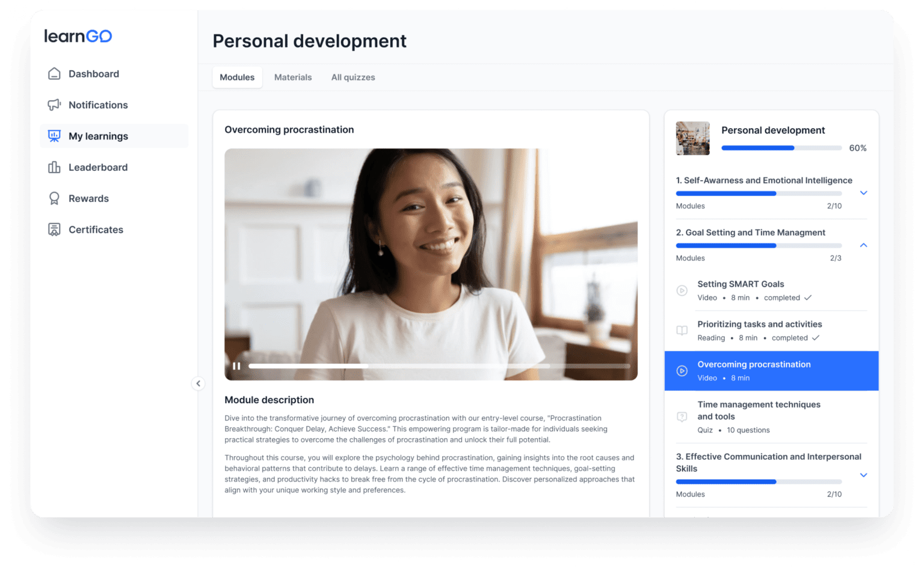Image resolution: width=924 pixels, height=568 pixels.
Task: Collapse the left sidebar with the arrow
Action: [198, 383]
